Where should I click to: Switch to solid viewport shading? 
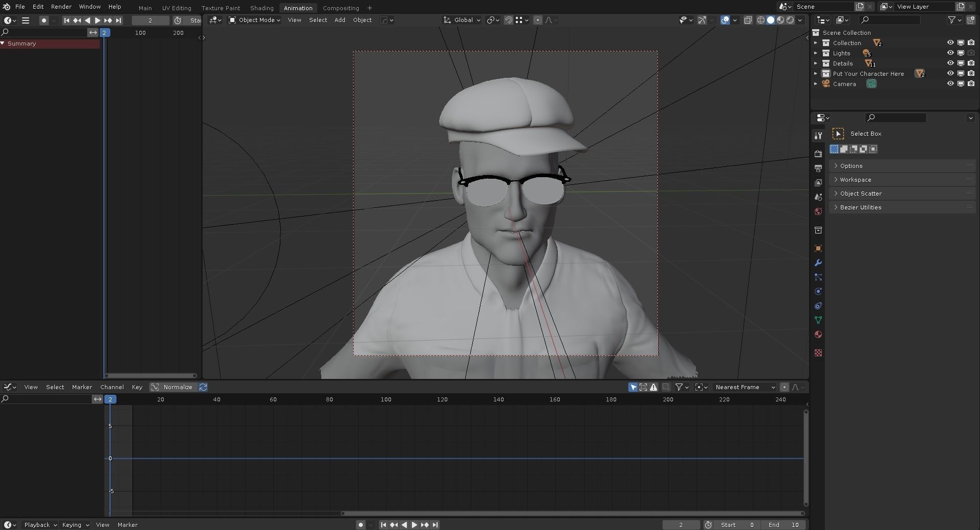(x=770, y=20)
